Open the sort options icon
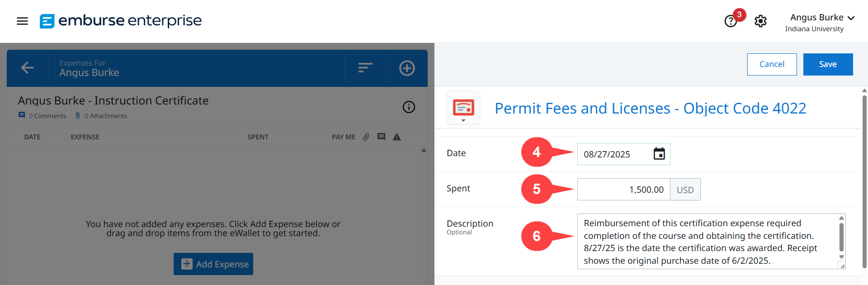 365,68
